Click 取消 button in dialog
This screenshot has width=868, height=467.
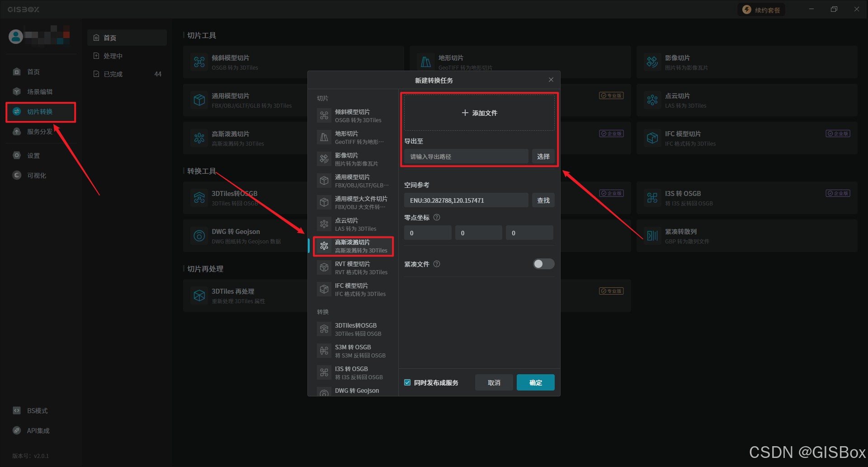pyautogui.click(x=494, y=382)
